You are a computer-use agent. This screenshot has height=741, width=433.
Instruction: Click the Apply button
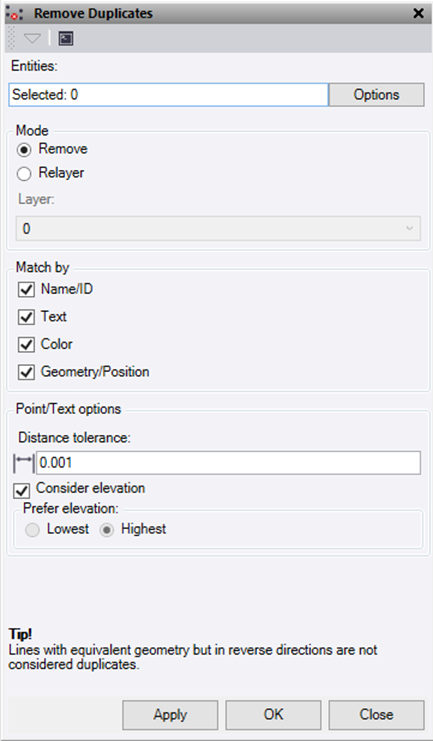(170, 715)
